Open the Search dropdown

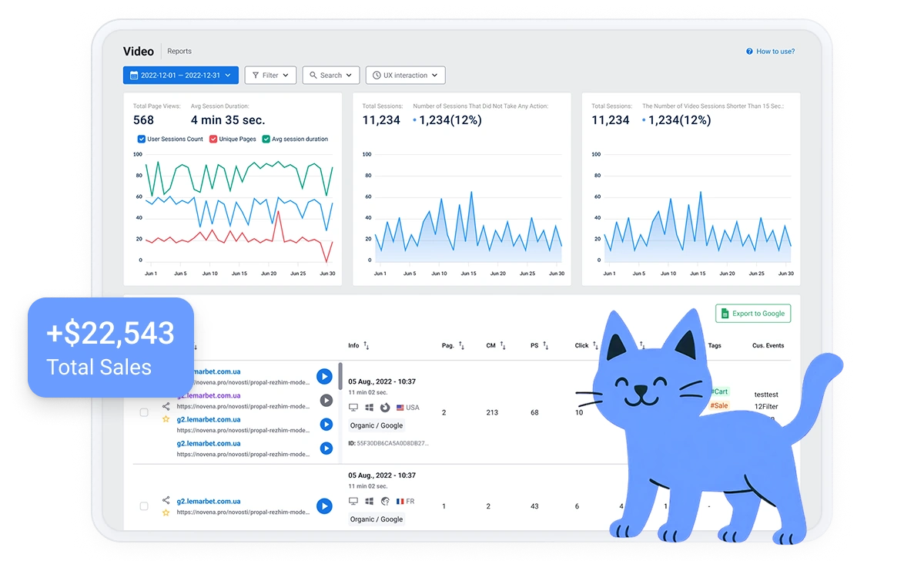tap(330, 76)
